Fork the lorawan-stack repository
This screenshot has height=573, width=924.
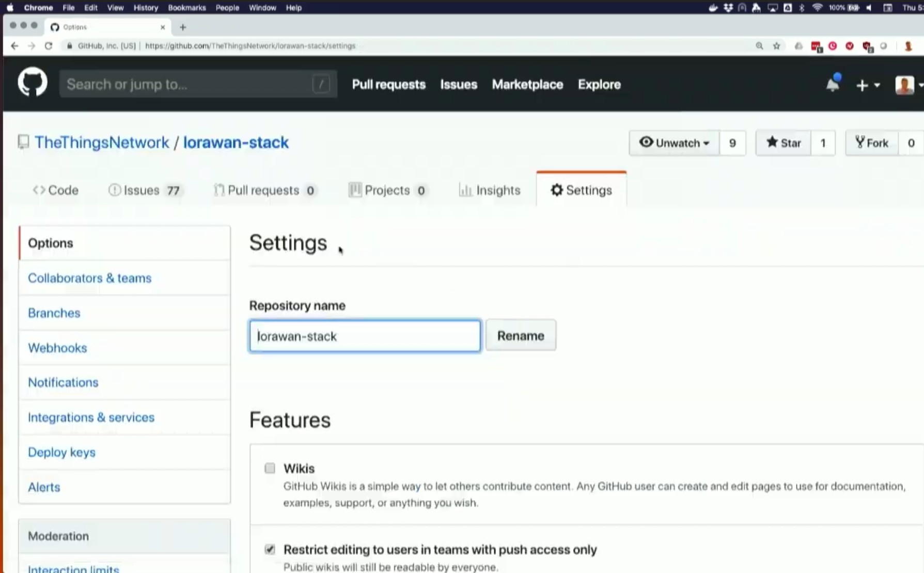(872, 143)
